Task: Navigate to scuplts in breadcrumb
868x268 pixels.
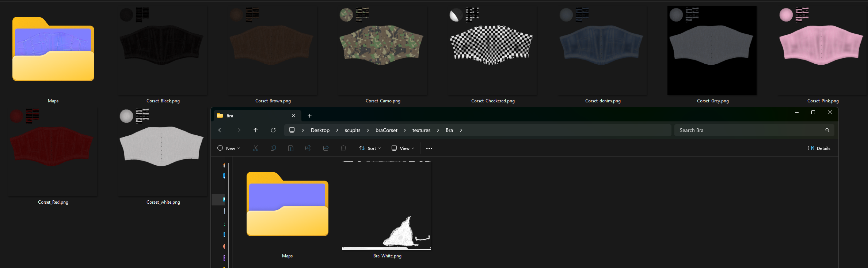Action: pos(353,130)
